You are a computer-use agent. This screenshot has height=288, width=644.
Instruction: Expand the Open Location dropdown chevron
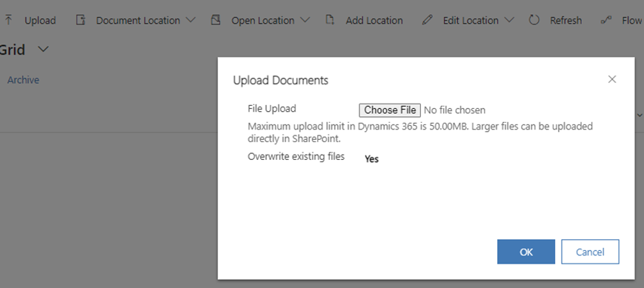pos(305,20)
